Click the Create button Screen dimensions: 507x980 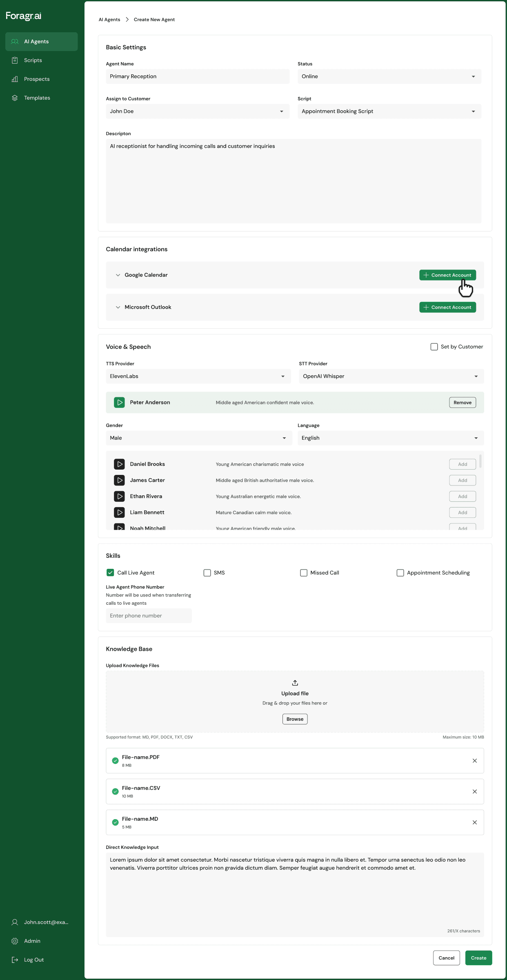coord(478,958)
